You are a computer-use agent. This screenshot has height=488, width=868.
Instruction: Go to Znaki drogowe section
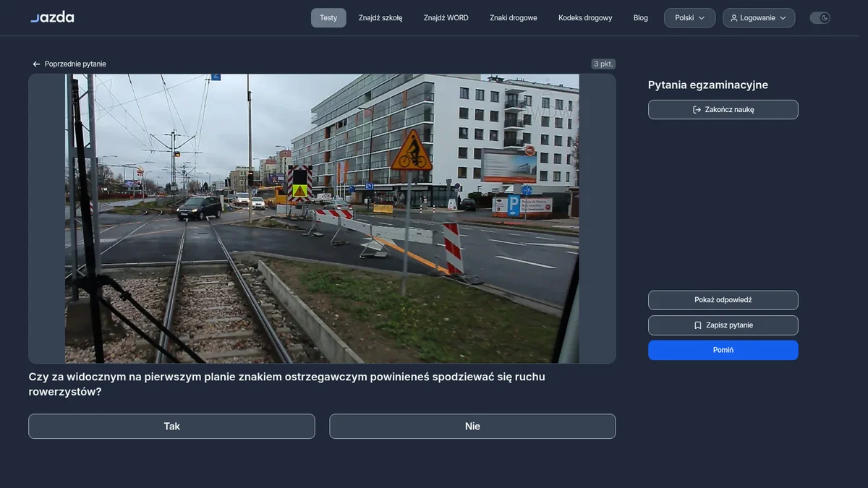pos(514,18)
